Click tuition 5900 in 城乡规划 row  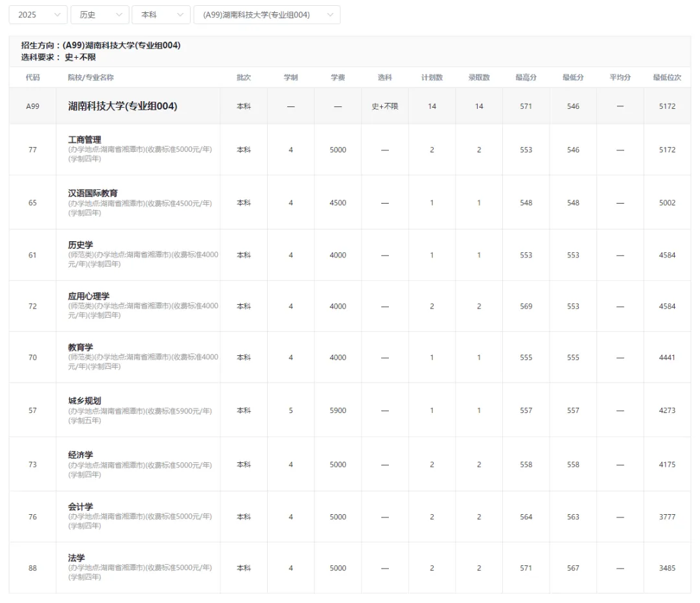coord(338,410)
